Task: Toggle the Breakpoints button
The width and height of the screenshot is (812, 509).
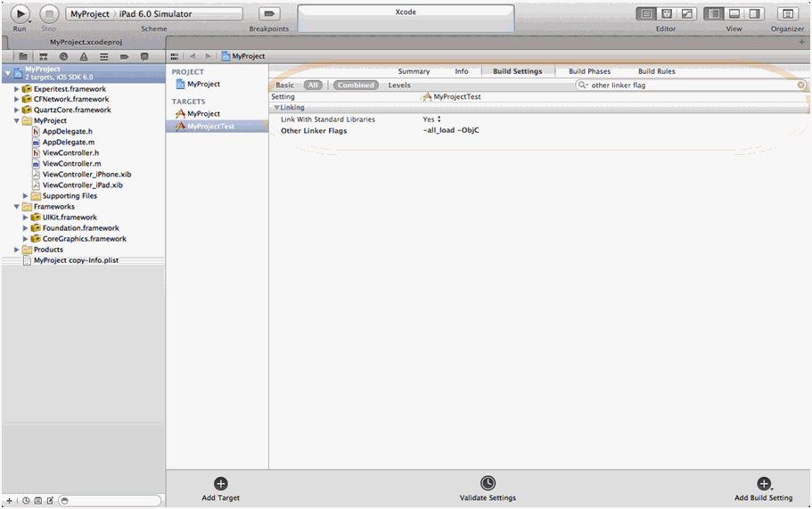Action: pos(269,14)
